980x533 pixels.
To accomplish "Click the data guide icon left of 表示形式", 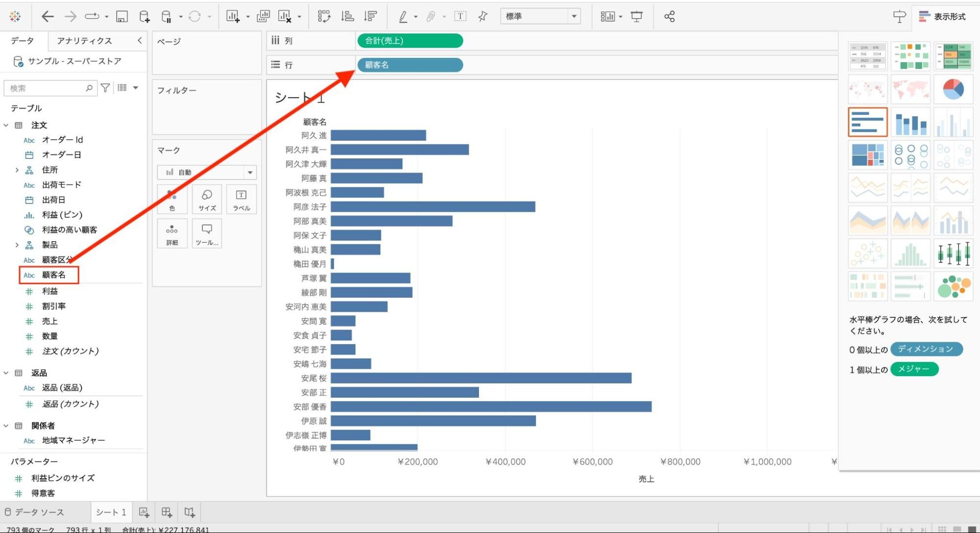I will click(900, 16).
